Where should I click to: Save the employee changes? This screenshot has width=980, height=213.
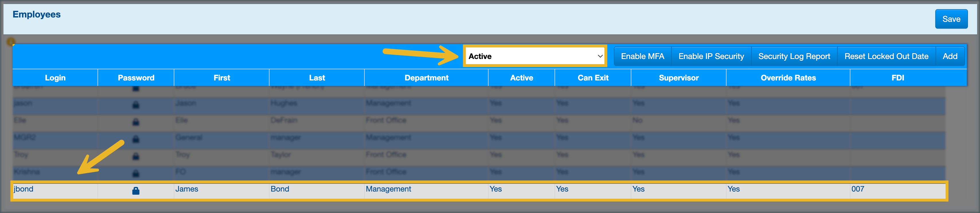click(951, 19)
